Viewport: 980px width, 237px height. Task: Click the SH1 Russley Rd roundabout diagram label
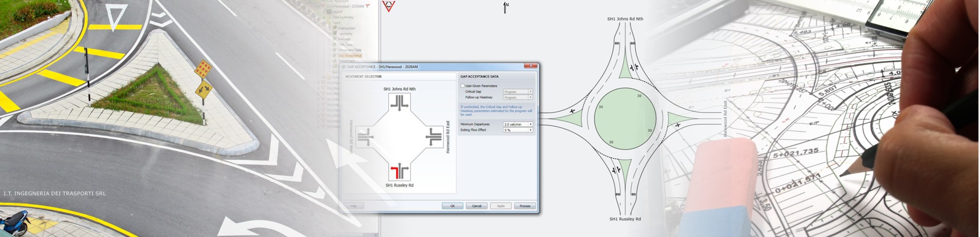coord(625,219)
